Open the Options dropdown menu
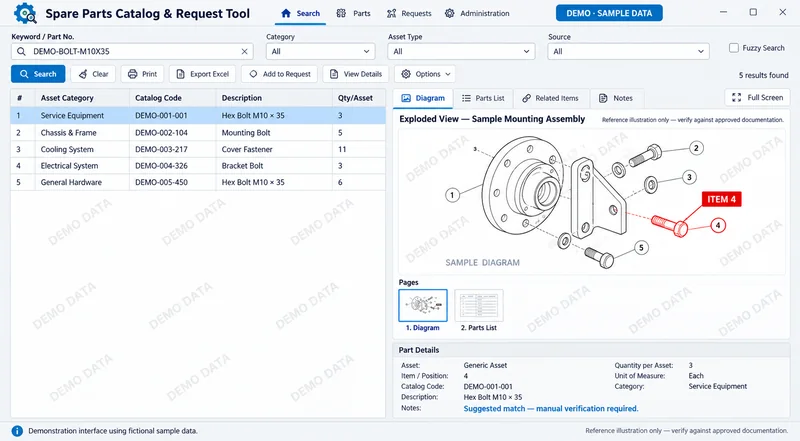800x441 pixels. [426, 74]
